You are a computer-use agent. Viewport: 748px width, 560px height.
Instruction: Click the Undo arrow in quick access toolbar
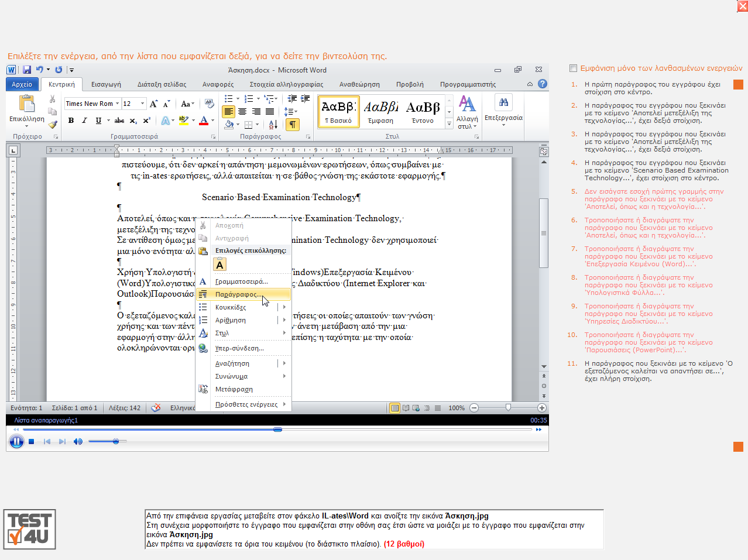point(39,70)
